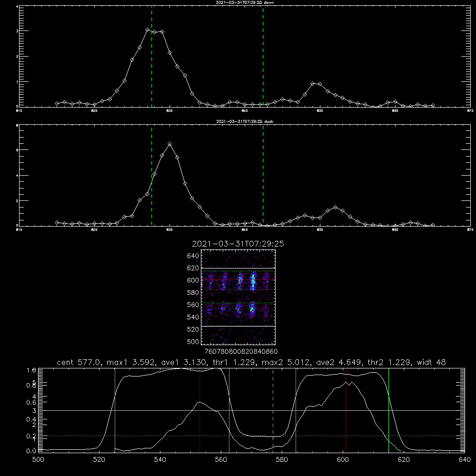
Task: Click the '840' x-axis label under dawn plot
Action: (245, 111)
